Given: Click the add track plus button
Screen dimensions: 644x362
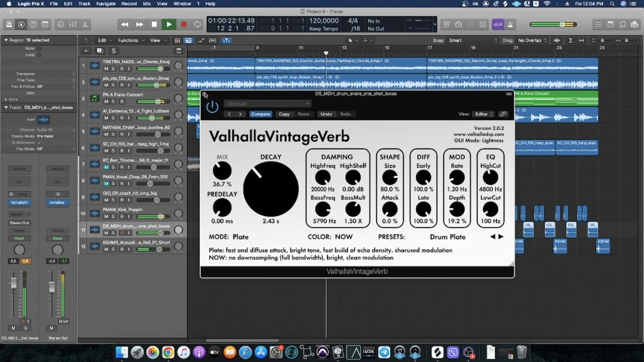Looking at the screenshot, I should (86, 51).
